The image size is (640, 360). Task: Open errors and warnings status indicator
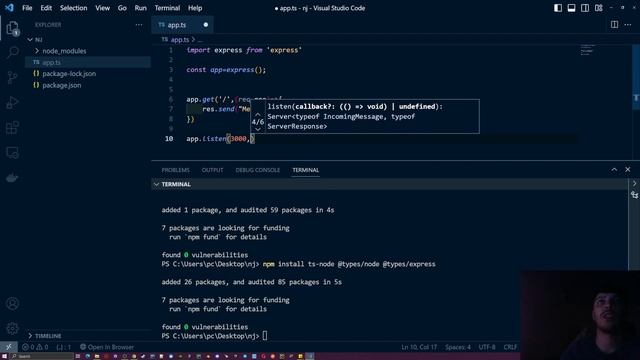(x=35, y=347)
